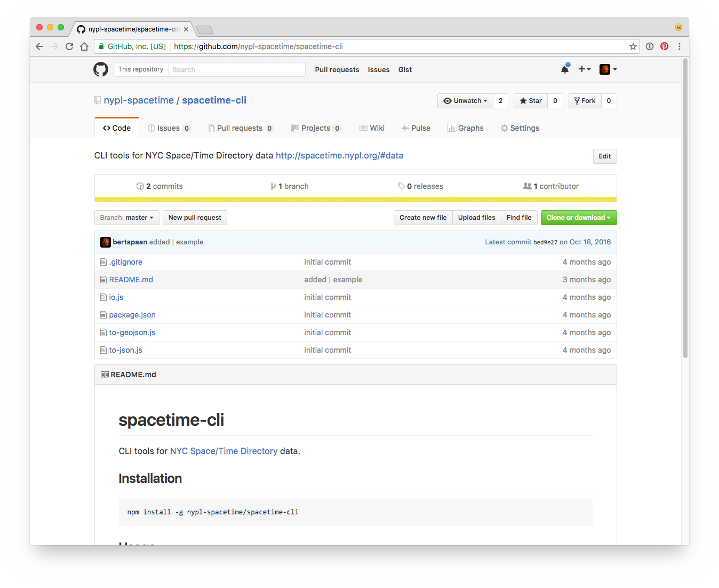Bookmark this page with the star

click(633, 46)
